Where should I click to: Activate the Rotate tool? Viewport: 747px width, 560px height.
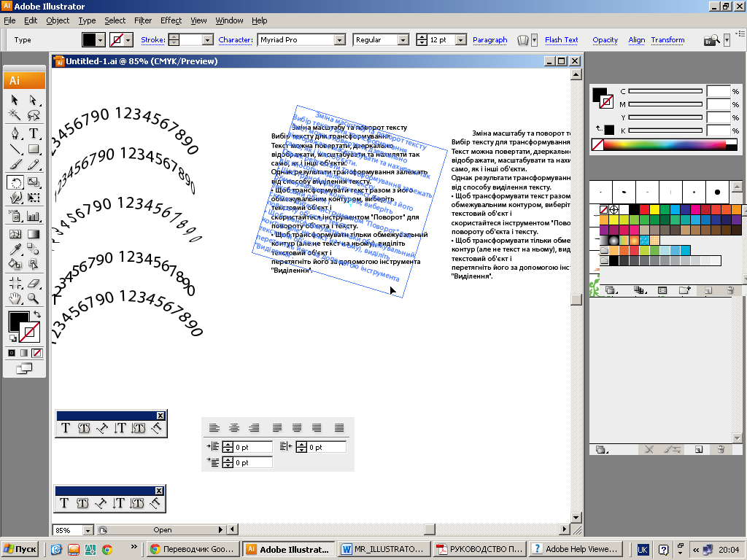(15, 182)
